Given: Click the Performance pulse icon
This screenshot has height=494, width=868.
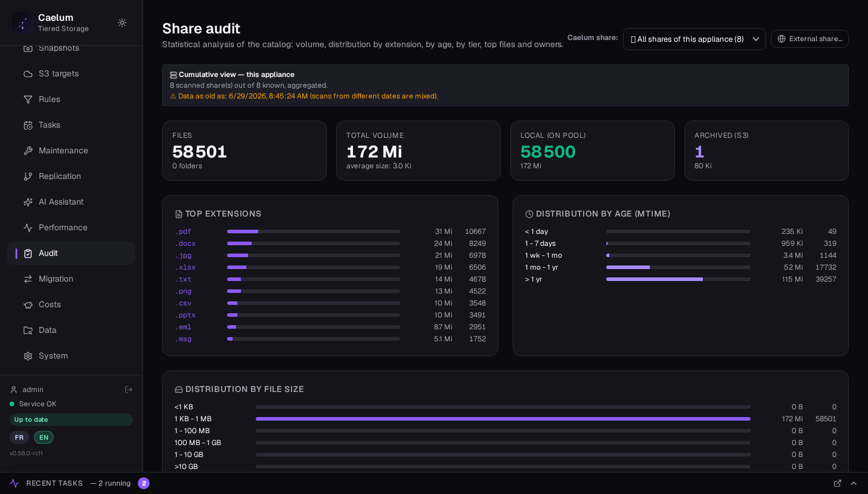Looking at the screenshot, I should [x=28, y=227].
